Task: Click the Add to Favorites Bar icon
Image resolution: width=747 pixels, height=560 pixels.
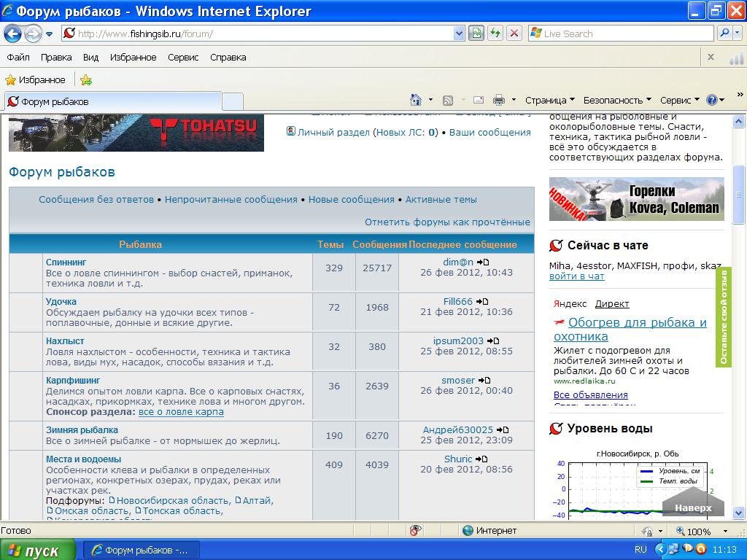Action: tap(86, 80)
